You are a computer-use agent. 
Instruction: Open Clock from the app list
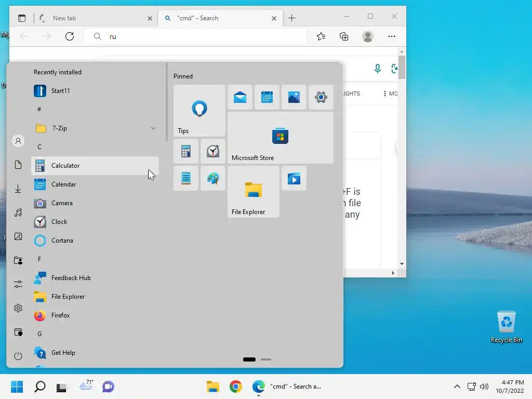point(95,221)
